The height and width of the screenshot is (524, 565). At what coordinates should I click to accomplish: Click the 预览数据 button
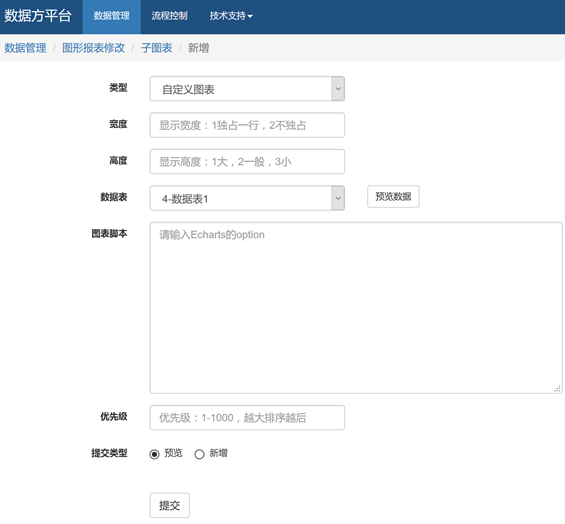[x=393, y=196]
